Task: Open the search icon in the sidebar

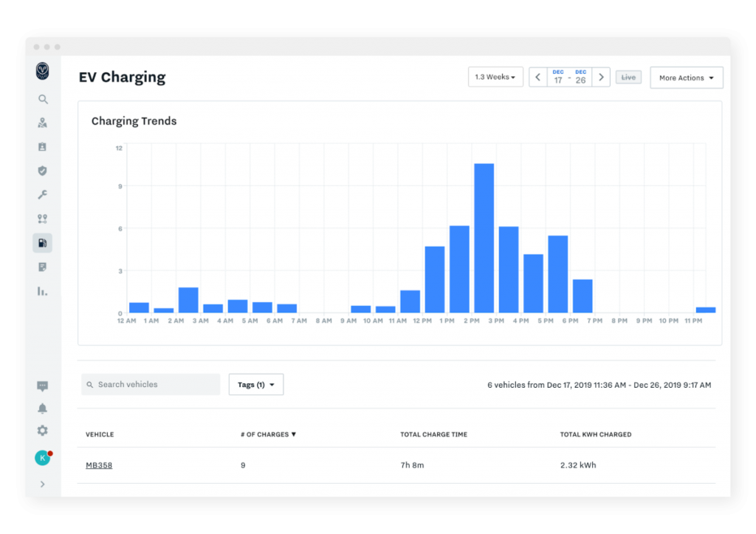Action: tap(43, 99)
